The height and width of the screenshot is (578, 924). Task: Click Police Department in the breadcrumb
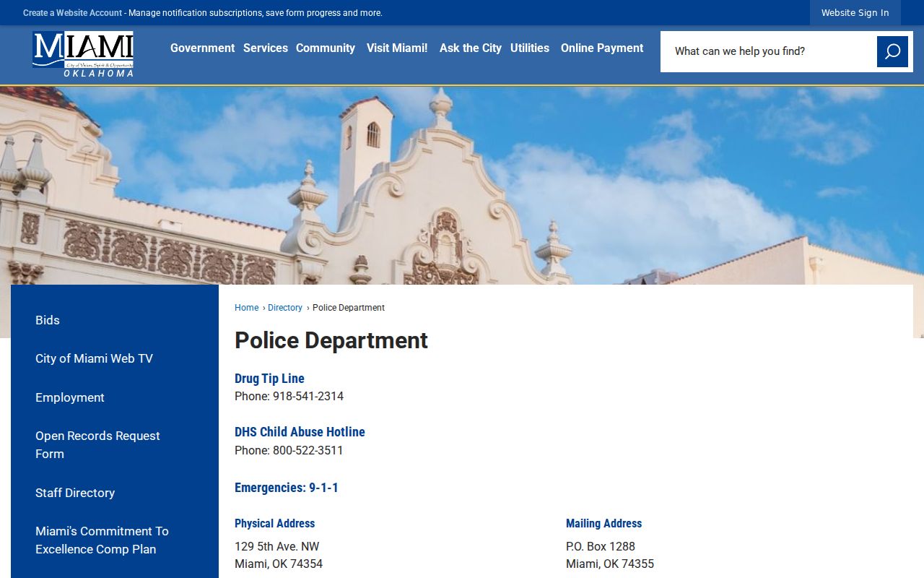[x=349, y=308]
